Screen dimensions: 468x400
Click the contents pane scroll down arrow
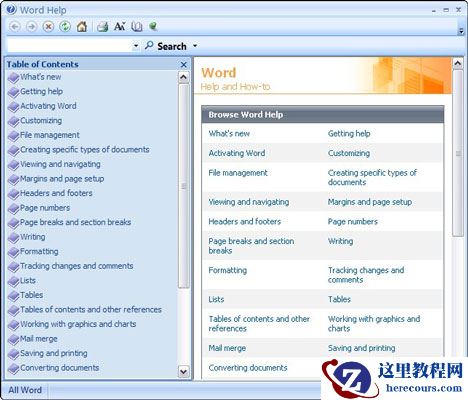(184, 371)
